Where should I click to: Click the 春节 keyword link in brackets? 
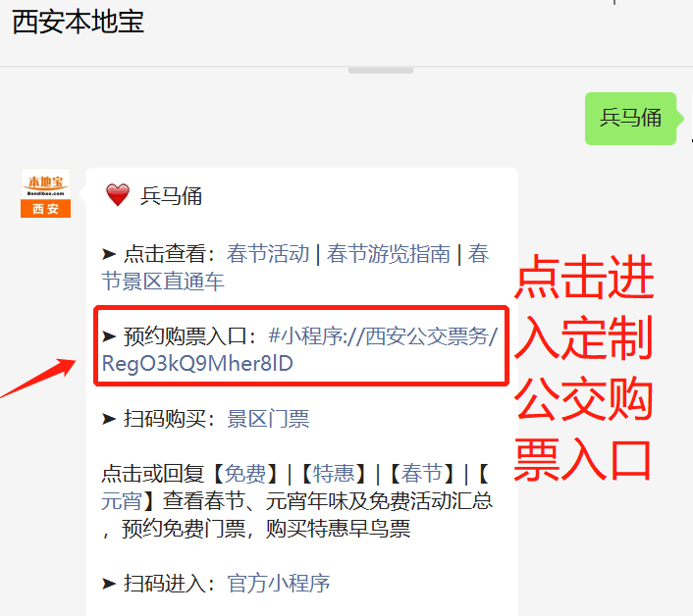pyautogui.click(x=422, y=474)
